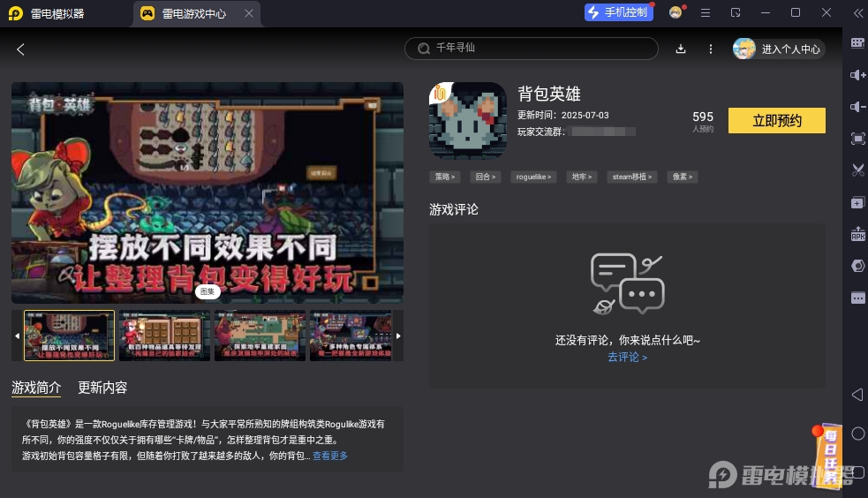Open the 地牢 tag
Viewport: 868px width, 498px height.
pos(582,177)
